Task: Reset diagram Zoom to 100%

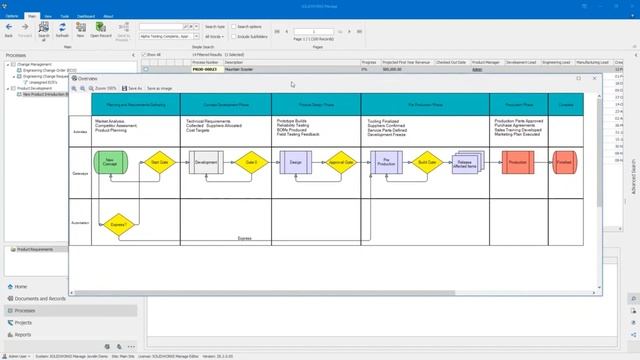Action: (102, 88)
